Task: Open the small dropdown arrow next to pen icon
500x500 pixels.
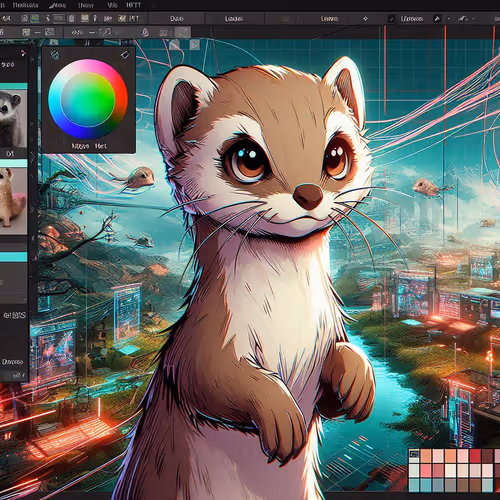Action: coord(449,19)
